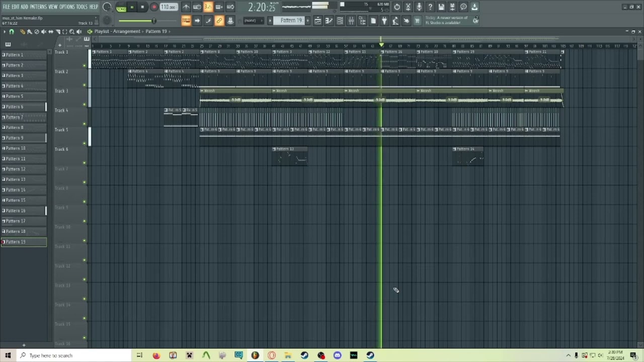Toggle the link/multilink controllers icon
The width and height of the screenshot is (644, 362).
219,21
